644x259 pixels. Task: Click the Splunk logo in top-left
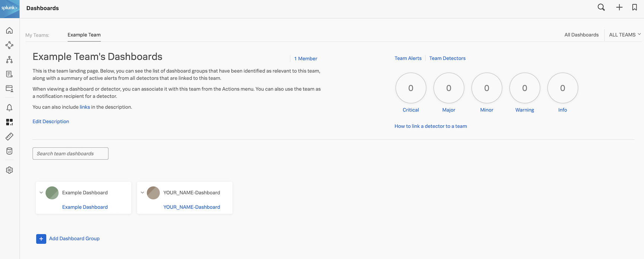[10, 9]
